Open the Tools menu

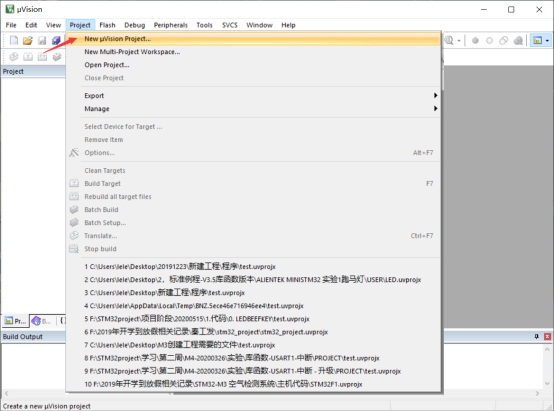(x=204, y=25)
